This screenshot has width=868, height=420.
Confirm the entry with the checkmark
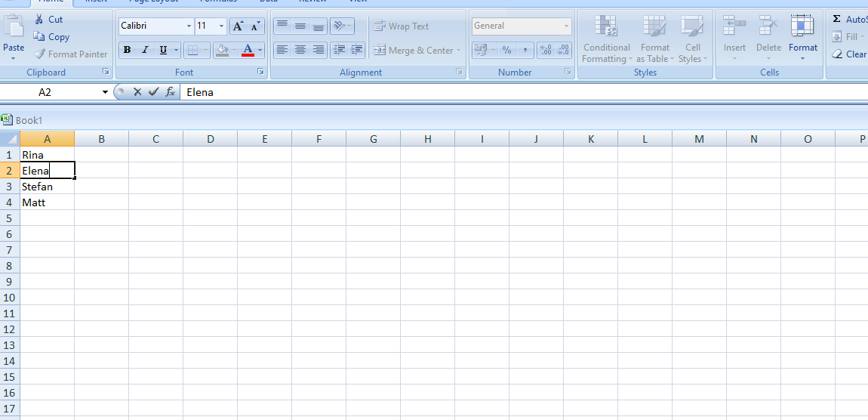153,92
